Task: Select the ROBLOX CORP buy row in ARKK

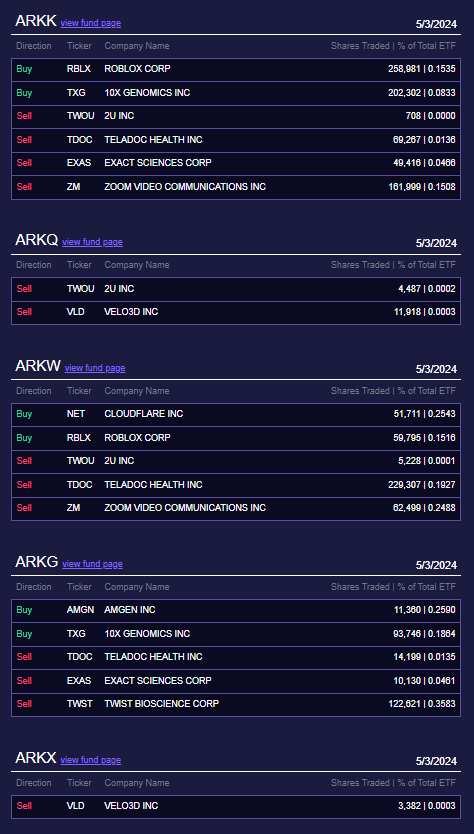Action: pyautogui.click(x=236, y=69)
